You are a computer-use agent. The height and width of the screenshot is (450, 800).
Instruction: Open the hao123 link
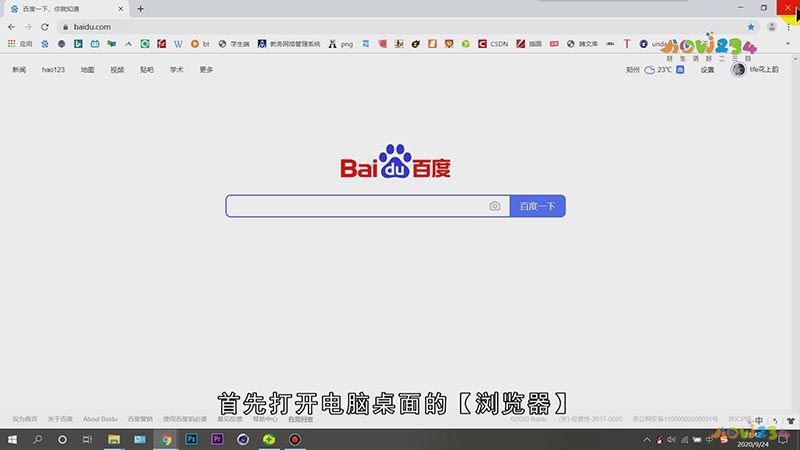click(x=53, y=69)
